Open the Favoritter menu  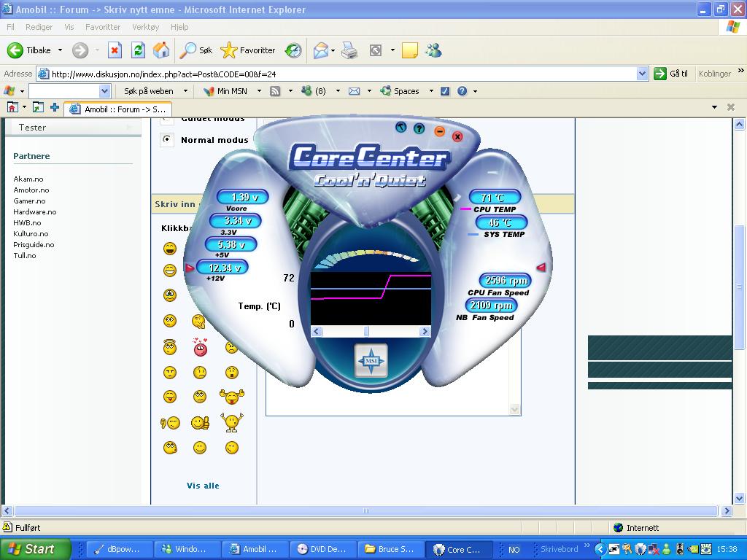pyautogui.click(x=103, y=27)
